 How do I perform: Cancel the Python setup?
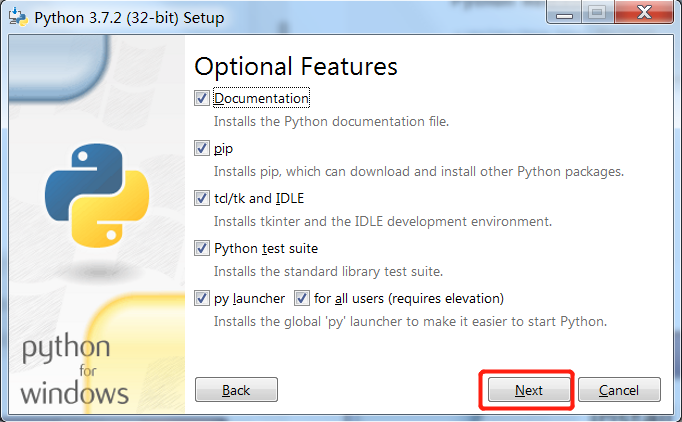tap(619, 389)
